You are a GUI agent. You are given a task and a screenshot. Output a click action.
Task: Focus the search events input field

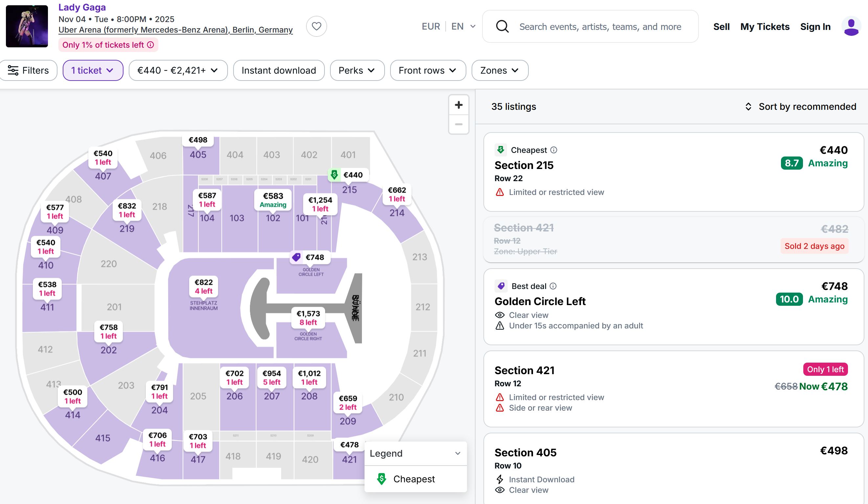tap(600, 27)
